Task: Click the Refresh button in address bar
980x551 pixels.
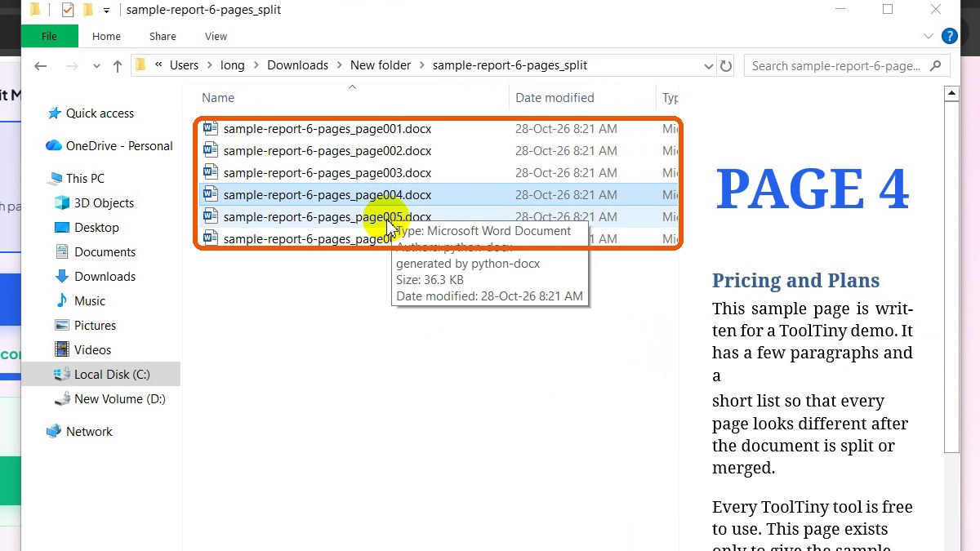Action: point(726,66)
